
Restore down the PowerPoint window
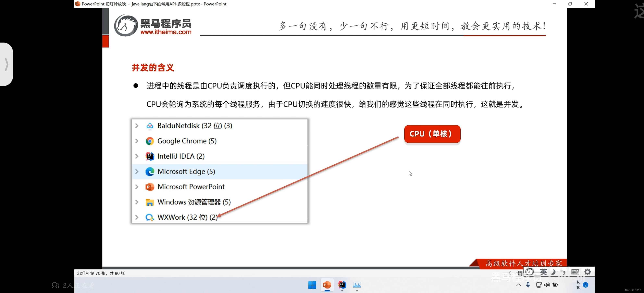click(x=570, y=4)
